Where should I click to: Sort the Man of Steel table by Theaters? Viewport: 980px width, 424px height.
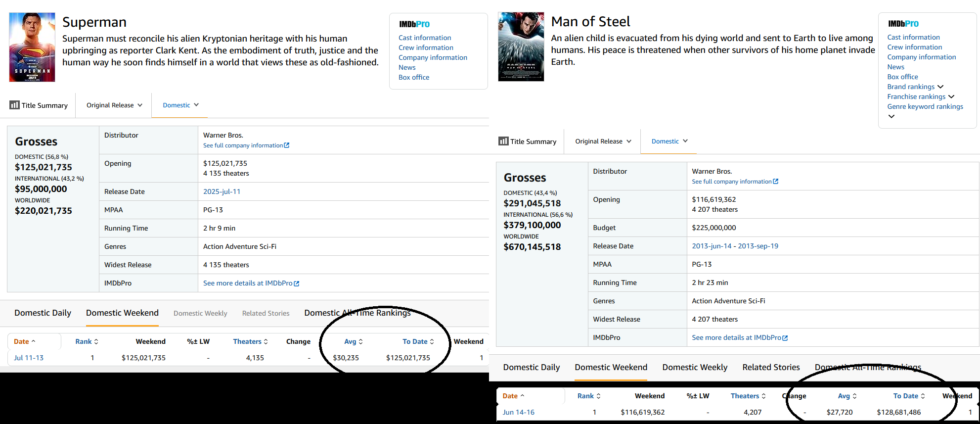(749, 396)
